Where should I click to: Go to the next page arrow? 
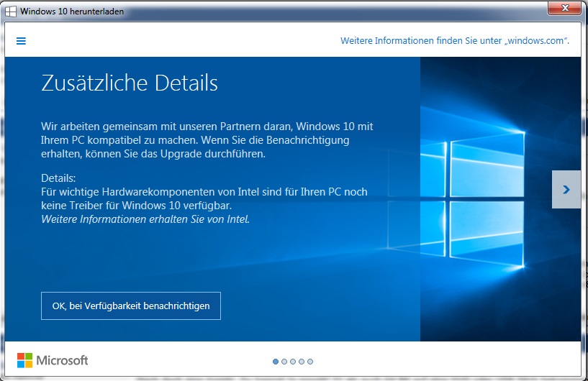[x=566, y=190]
